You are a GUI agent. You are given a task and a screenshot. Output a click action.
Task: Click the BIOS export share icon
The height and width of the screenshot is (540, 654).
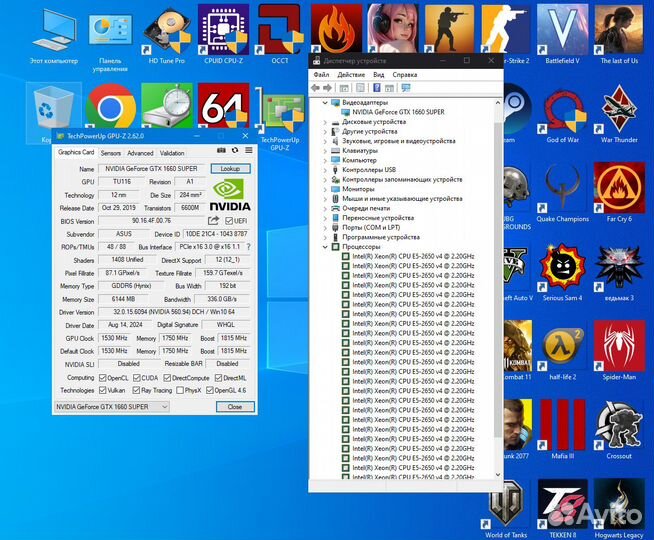coord(213,220)
